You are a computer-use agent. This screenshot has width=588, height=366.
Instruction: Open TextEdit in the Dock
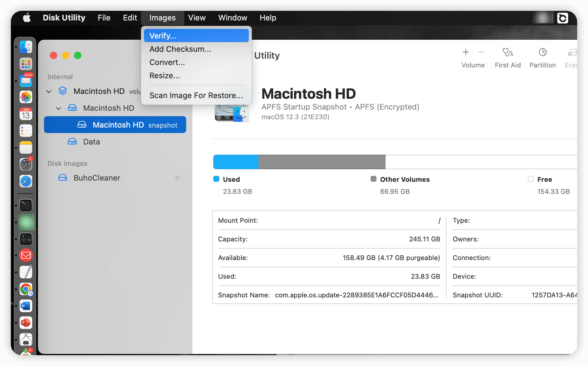pyautogui.click(x=26, y=272)
